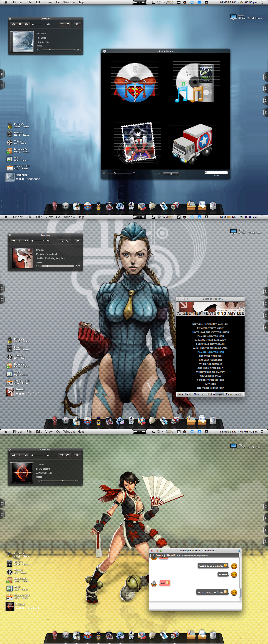The height and width of the screenshot is (644, 268).
Task: Open the Superman disc icon in 4 items Select
Action: [x=135, y=83]
